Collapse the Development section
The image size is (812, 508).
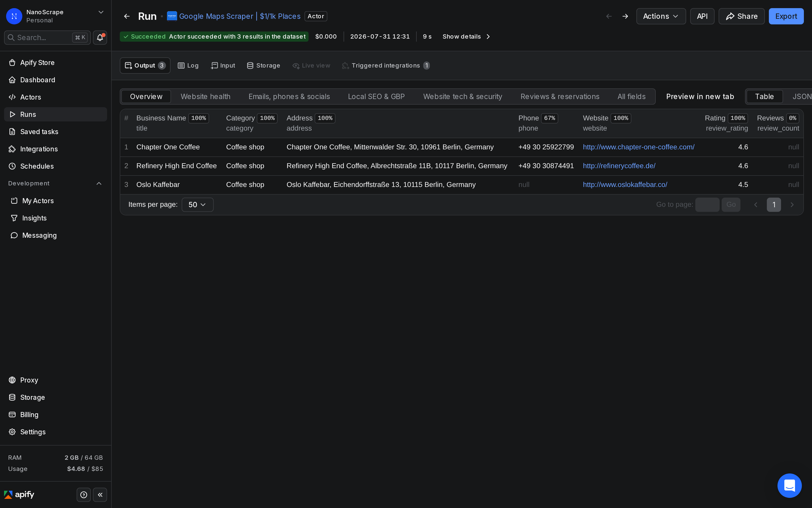click(99, 183)
